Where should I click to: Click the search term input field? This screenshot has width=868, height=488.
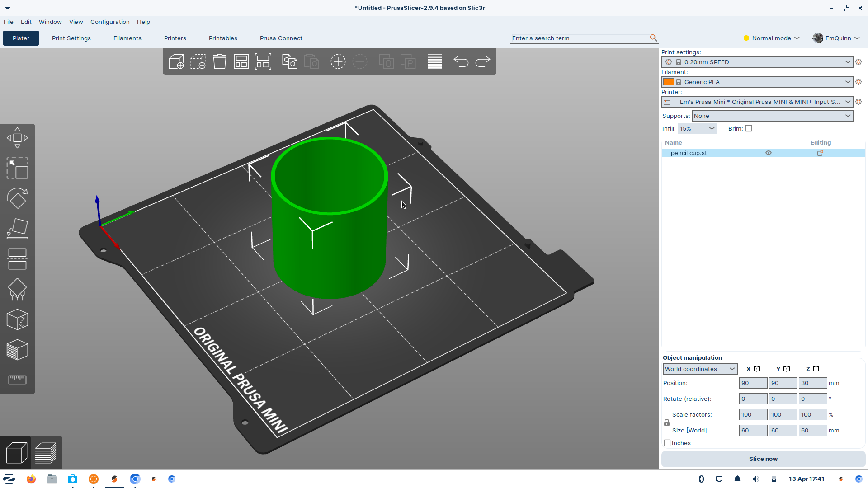pyautogui.click(x=580, y=38)
